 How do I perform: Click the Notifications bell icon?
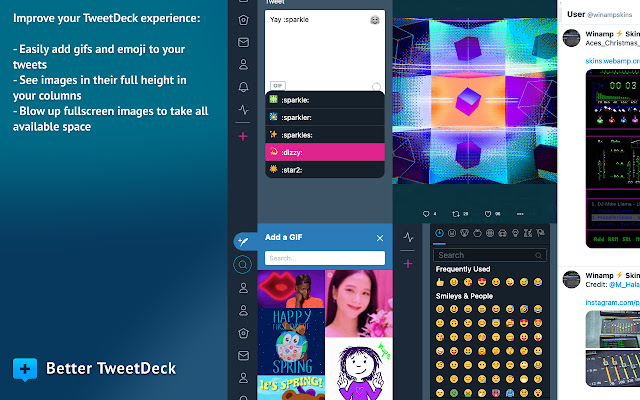(243, 87)
